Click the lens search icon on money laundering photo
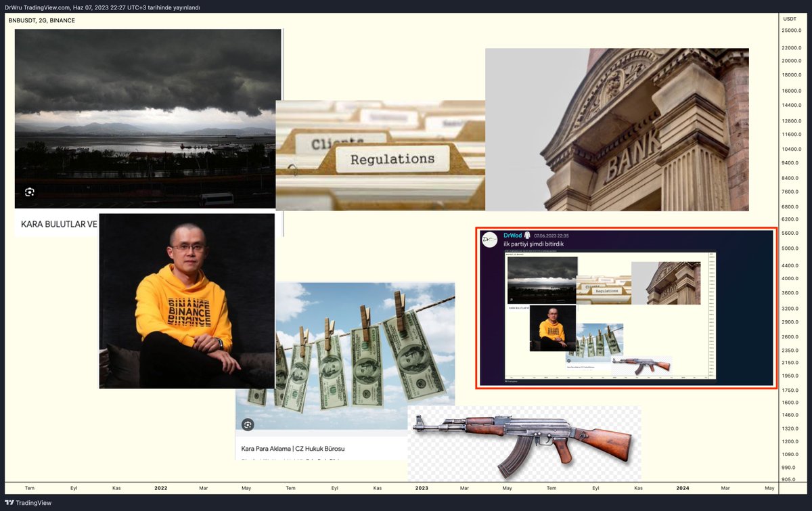Image resolution: width=812 pixels, height=511 pixels. (x=248, y=424)
